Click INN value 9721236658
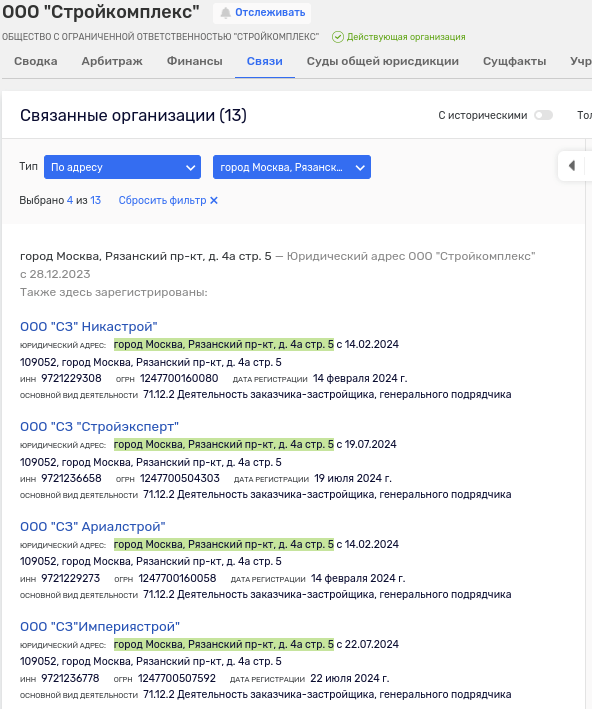This screenshot has height=709, width=592. coord(71,478)
